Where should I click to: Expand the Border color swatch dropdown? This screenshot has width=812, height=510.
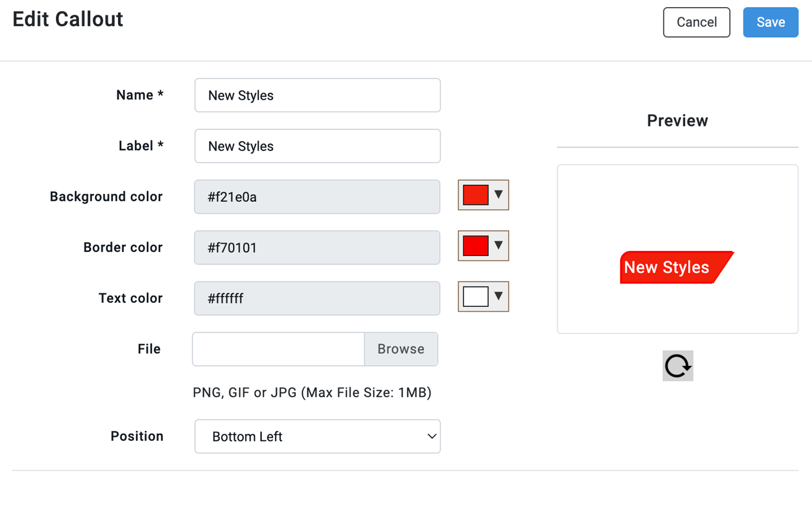point(497,246)
